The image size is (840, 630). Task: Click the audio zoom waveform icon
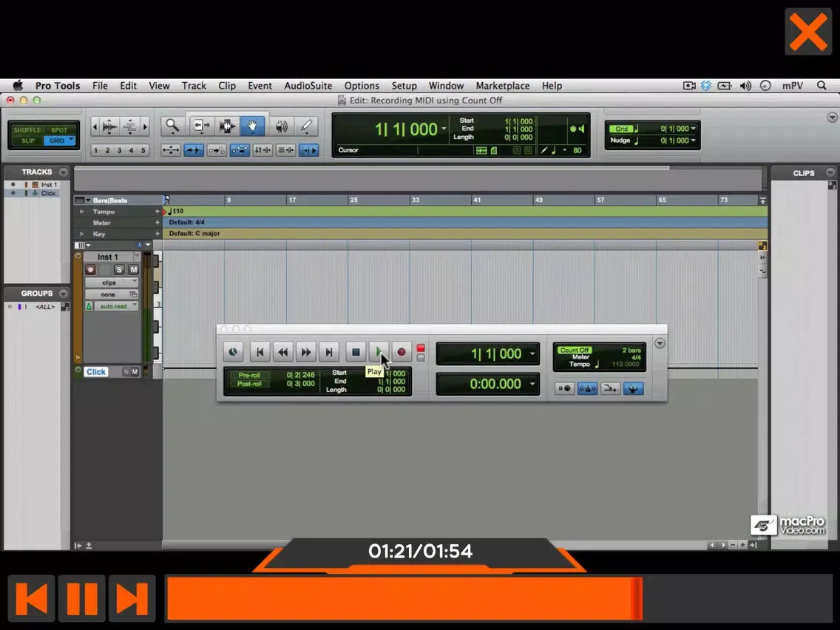110,127
